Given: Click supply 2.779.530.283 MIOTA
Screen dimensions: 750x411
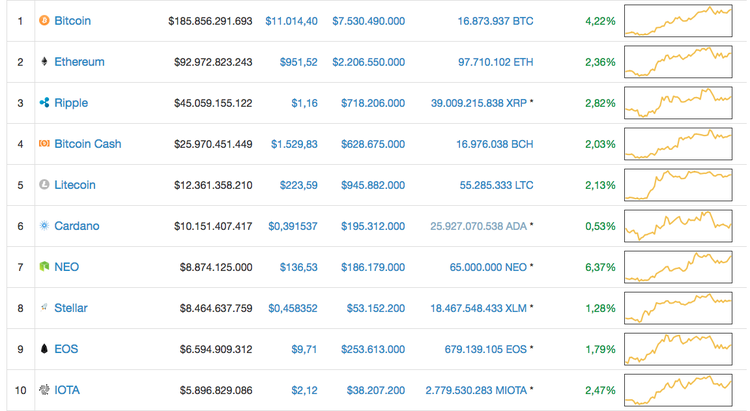Looking at the screenshot, I should tap(476, 390).
